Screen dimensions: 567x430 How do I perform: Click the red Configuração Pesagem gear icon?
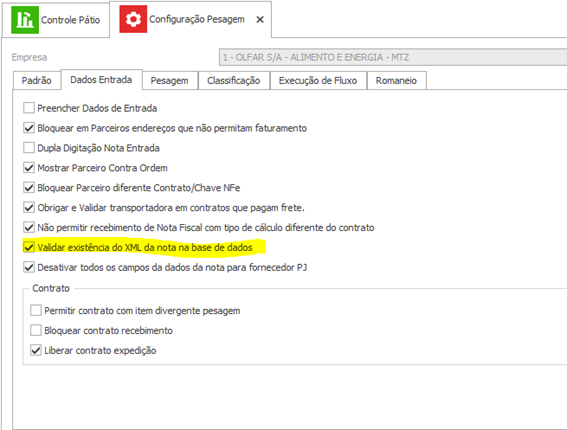[133, 19]
